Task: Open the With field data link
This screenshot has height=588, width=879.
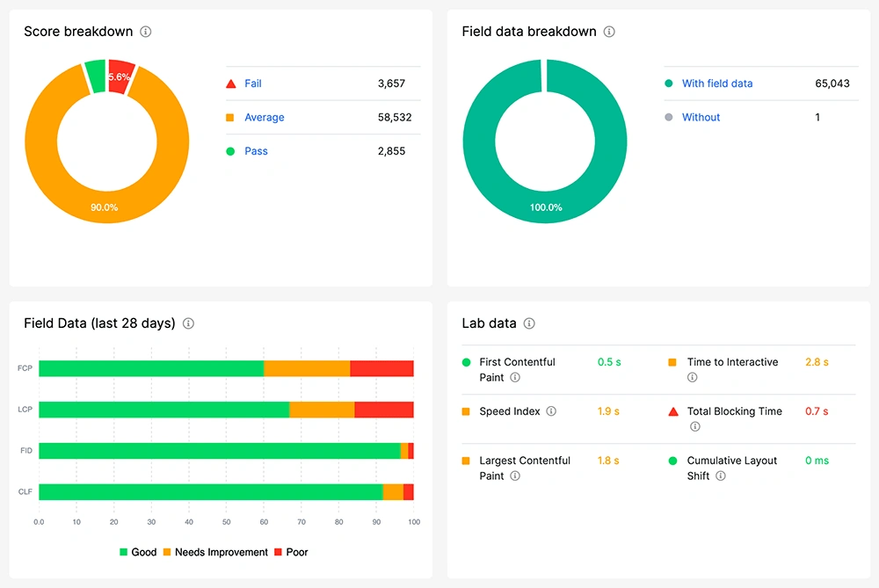Action: pos(717,83)
